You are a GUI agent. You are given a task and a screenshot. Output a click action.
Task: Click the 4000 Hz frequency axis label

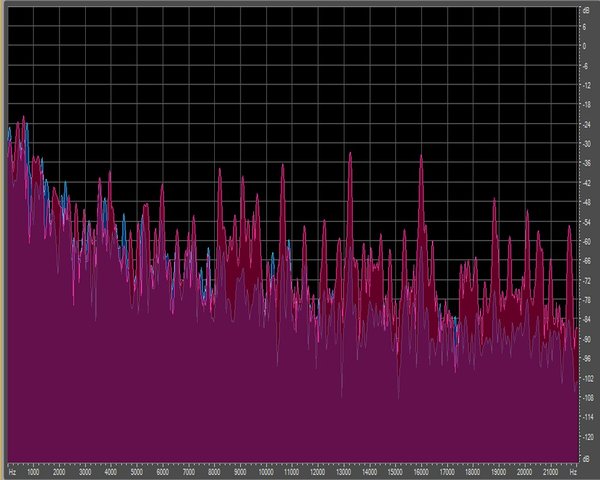[111, 472]
